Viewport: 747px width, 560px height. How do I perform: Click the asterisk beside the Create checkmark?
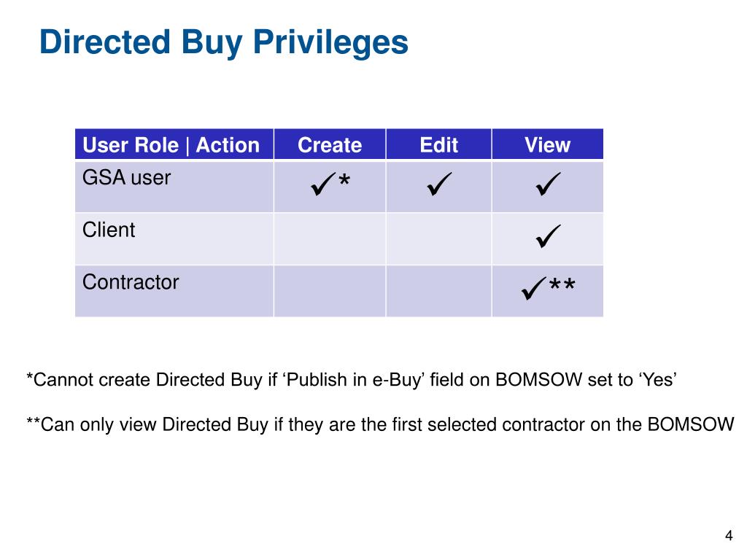coord(344,181)
